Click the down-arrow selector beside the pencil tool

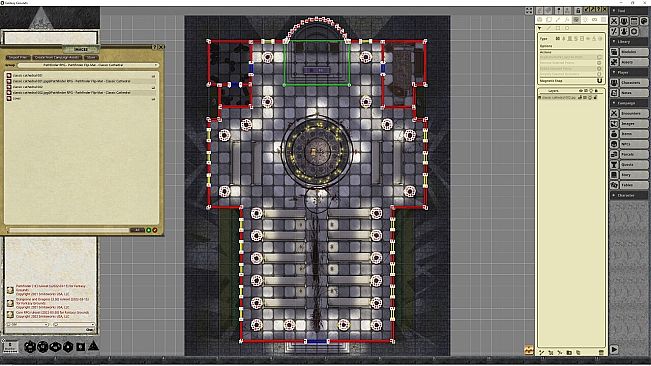(539, 28)
